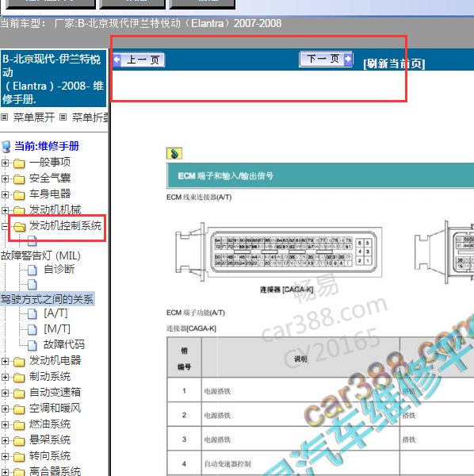Screen dimensions: 474x476
Task: Expand the 悬架系统 folder plus box
Action: (x=5, y=440)
